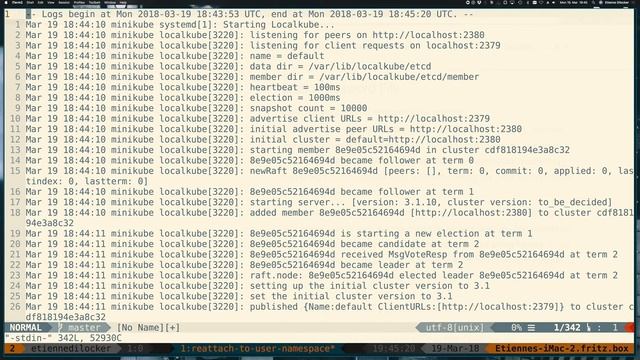The height and width of the screenshot is (360, 640).
Task: Click "became leader at term 2" line
Action: tap(244, 265)
